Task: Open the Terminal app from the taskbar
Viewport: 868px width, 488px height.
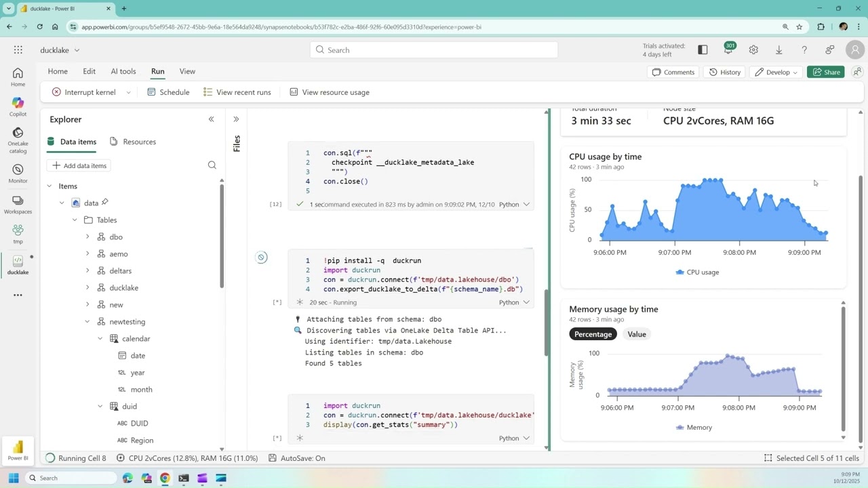Action: tap(183, 478)
